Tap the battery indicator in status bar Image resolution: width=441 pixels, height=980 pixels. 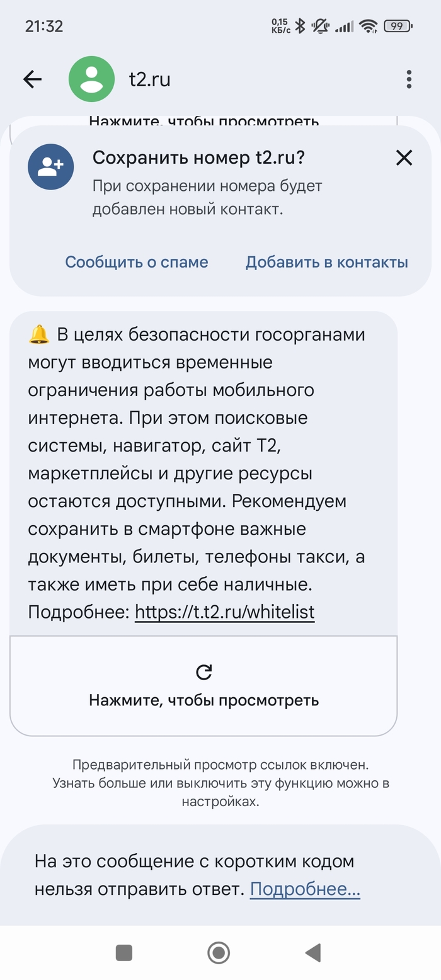[x=398, y=26]
